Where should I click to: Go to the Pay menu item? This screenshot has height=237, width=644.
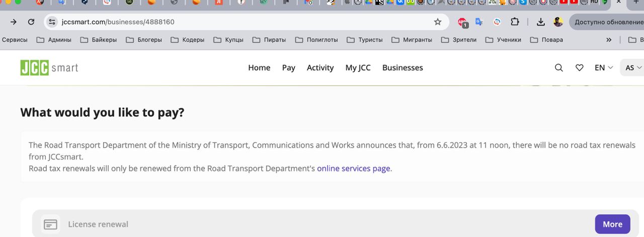tap(288, 68)
